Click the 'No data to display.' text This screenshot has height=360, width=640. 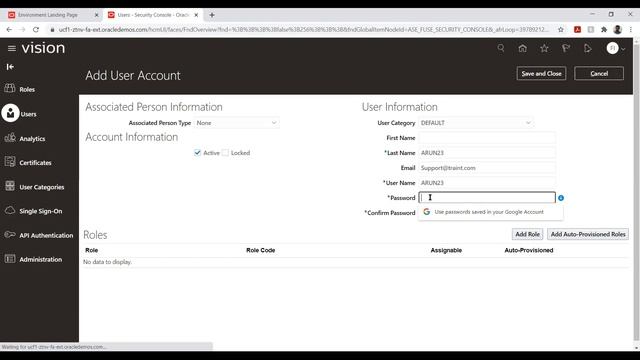107,262
